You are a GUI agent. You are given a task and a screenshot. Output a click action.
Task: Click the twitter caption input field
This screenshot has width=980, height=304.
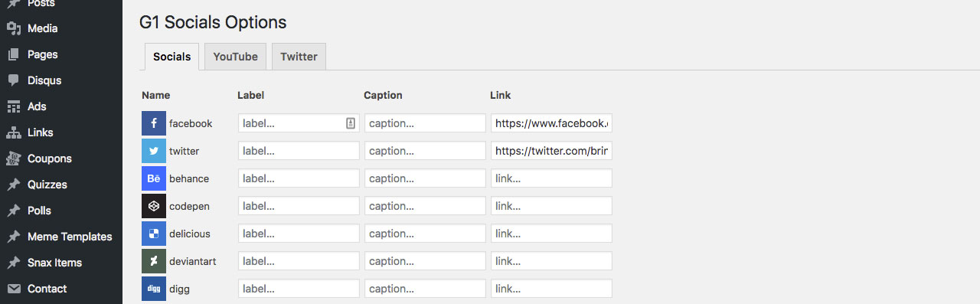click(x=425, y=151)
